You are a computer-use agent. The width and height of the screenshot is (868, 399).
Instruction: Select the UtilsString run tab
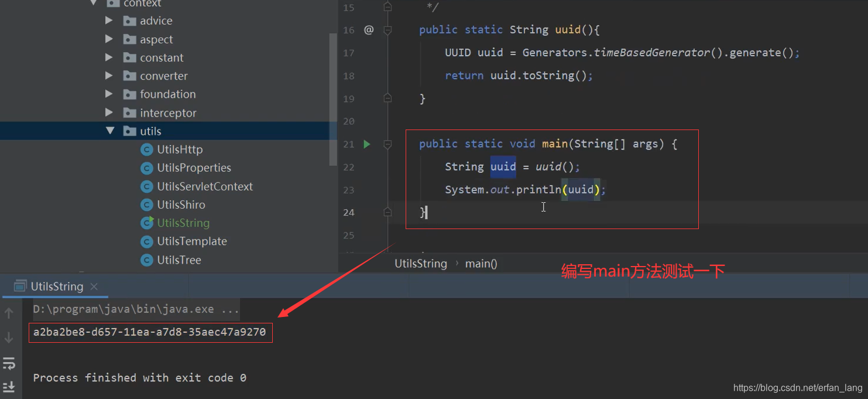pos(57,287)
